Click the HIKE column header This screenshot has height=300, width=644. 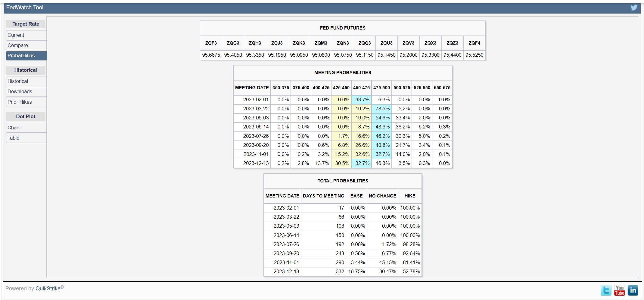point(410,196)
